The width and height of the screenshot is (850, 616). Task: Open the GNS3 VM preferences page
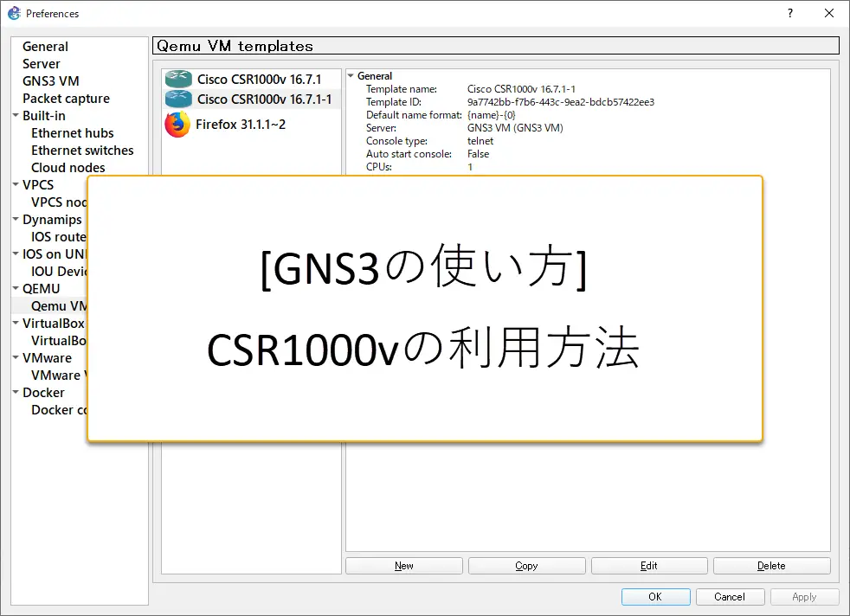pos(50,81)
